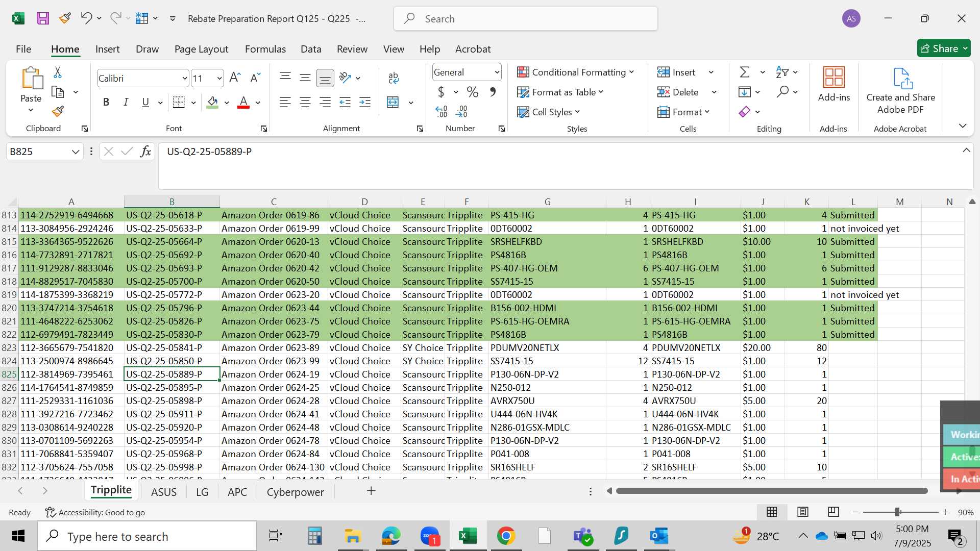Open the Cyberpower worksheet tab
The image size is (980, 551).
(295, 492)
